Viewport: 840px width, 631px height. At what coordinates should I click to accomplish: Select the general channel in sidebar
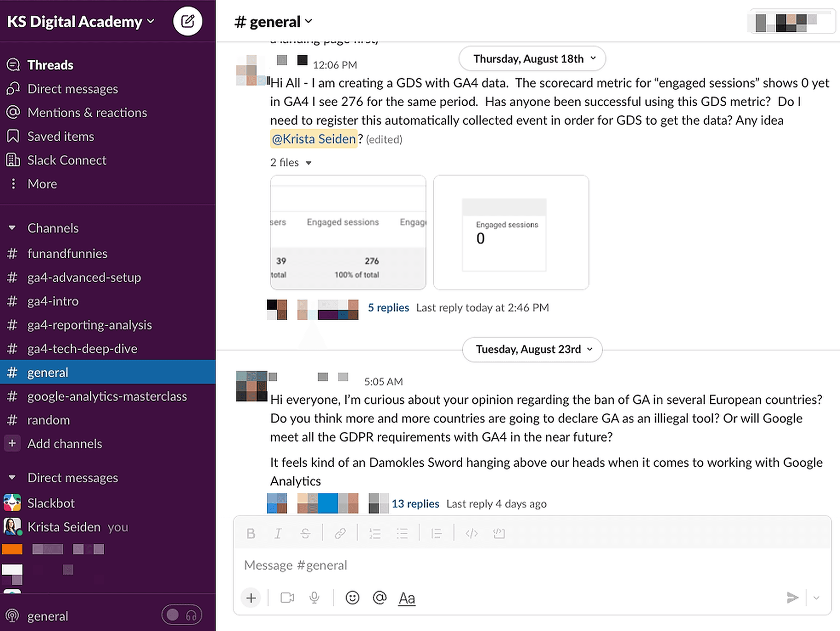(108, 372)
